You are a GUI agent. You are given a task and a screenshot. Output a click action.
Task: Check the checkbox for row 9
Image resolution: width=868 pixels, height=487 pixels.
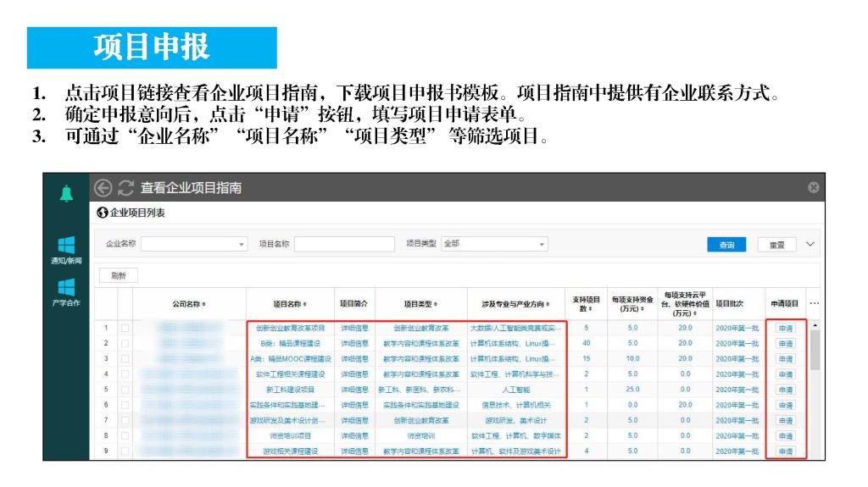(125, 451)
